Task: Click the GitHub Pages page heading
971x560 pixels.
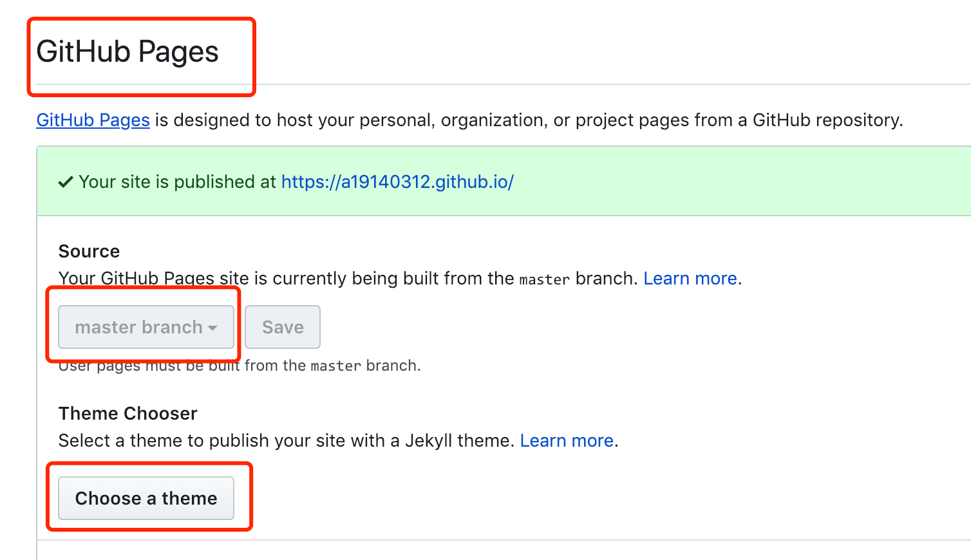Action: [127, 51]
